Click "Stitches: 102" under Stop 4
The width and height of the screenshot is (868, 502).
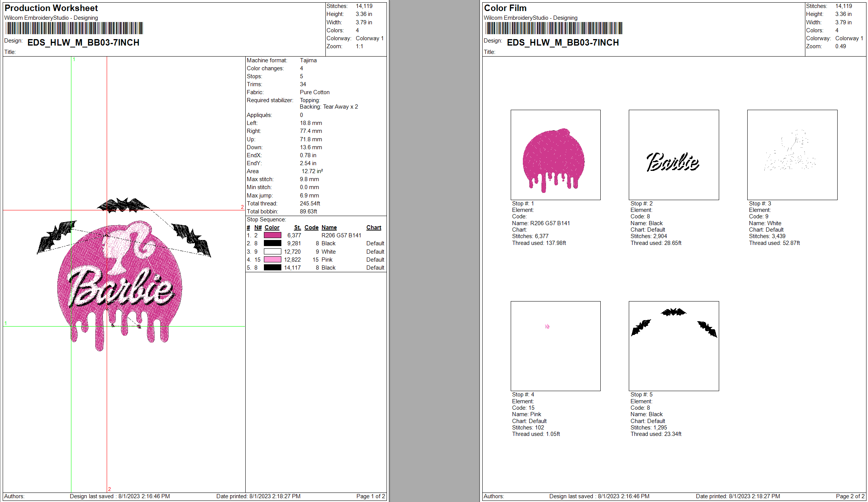click(x=528, y=428)
